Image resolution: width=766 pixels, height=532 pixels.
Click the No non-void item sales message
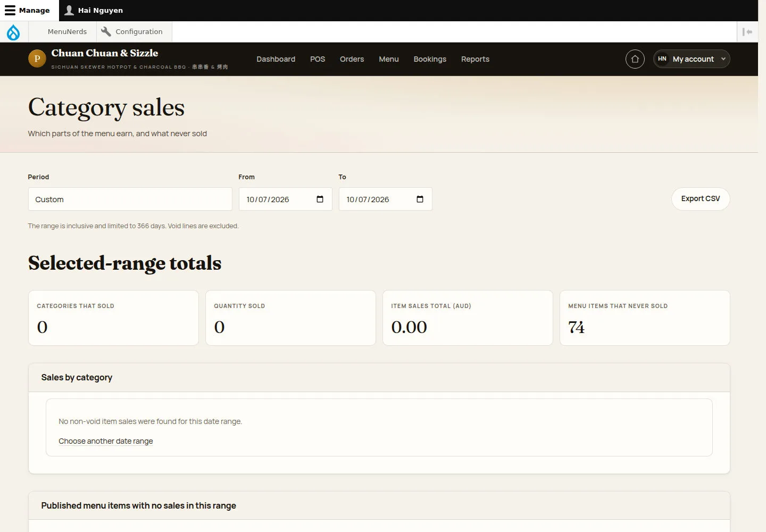click(150, 421)
